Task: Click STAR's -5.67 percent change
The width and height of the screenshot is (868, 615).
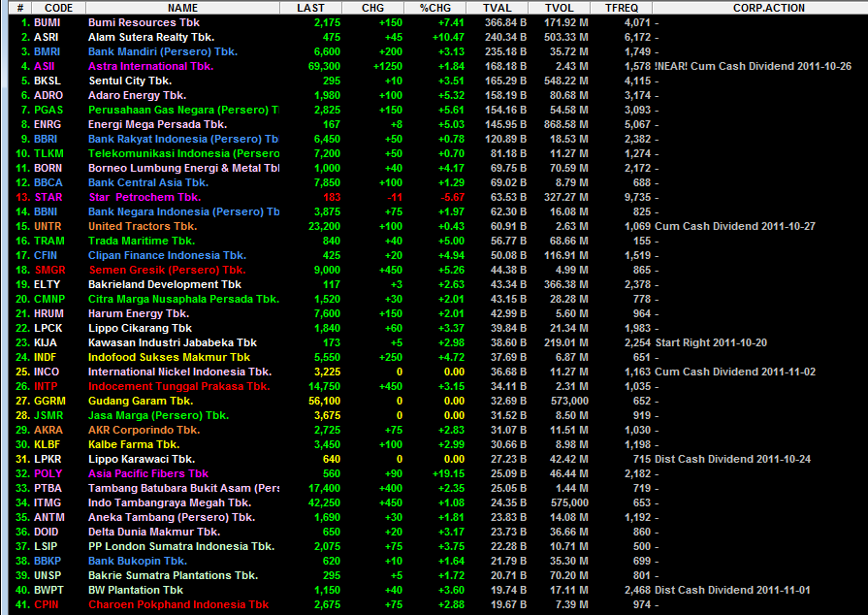Action: pyautogui.click(x=452, y=197)
